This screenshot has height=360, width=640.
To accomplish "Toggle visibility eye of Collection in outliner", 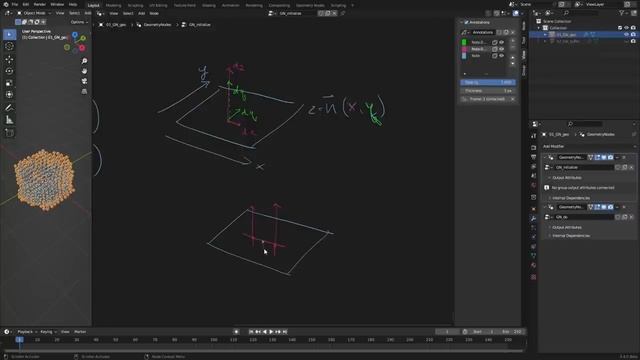I will coord(627,28).
